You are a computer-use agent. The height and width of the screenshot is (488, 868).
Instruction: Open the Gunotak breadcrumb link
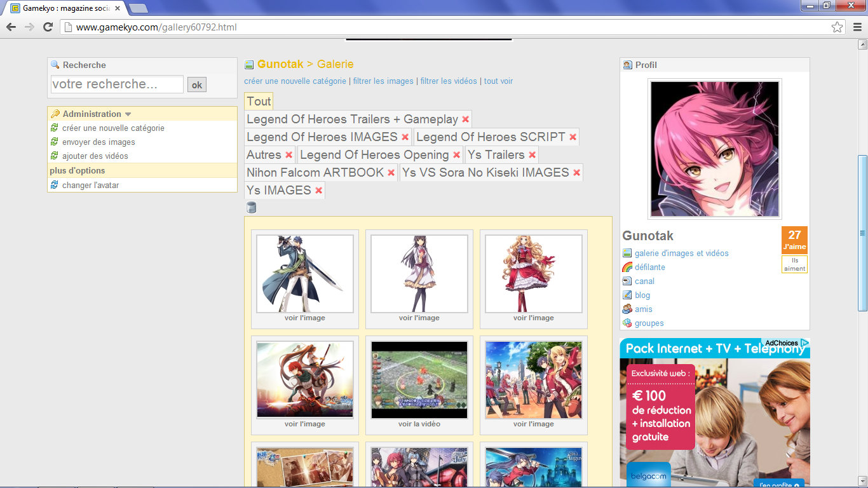click(x=280, y=64)
